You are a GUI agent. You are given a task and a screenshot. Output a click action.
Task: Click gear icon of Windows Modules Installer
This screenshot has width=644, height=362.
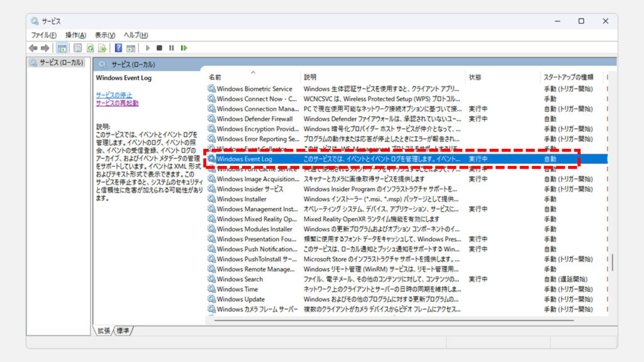tap(211, 229)
